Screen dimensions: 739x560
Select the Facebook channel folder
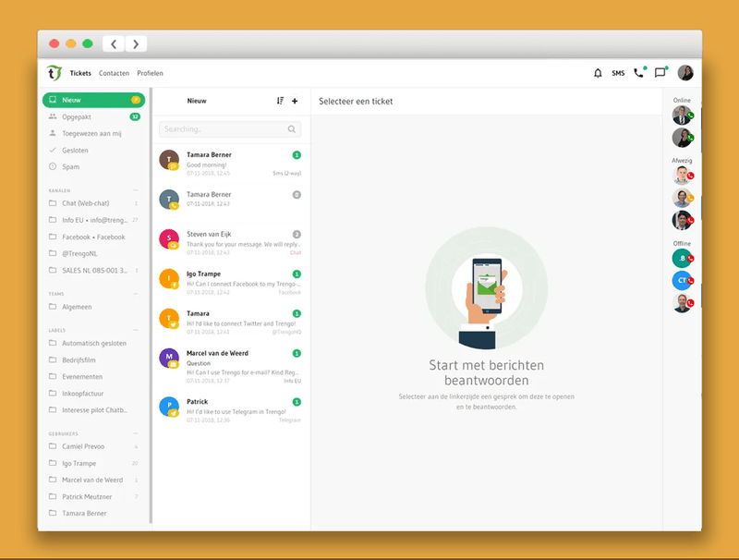click(92, 237)
